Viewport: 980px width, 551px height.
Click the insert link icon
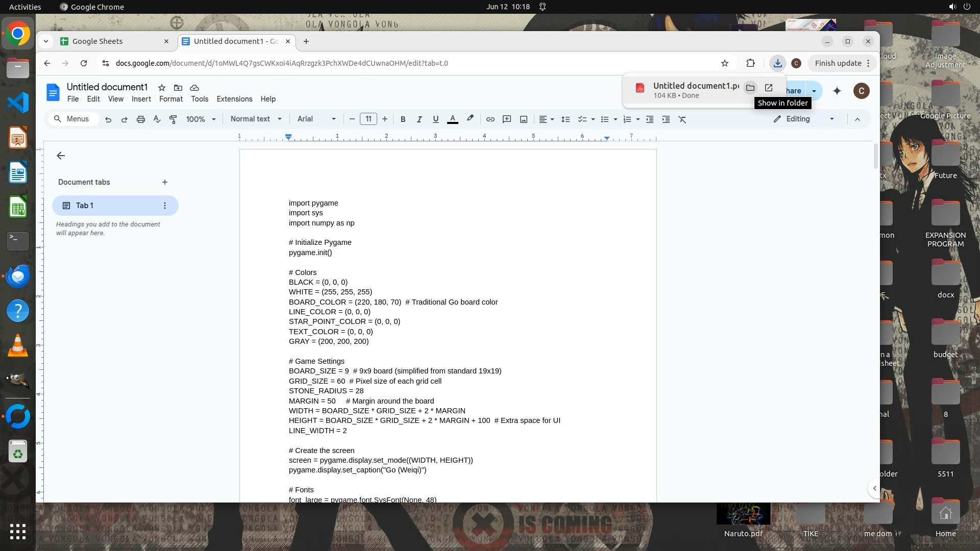490,119
